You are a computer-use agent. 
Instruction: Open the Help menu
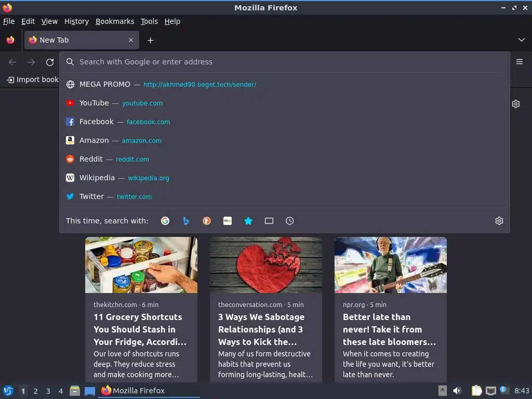[x=172, y=21]
